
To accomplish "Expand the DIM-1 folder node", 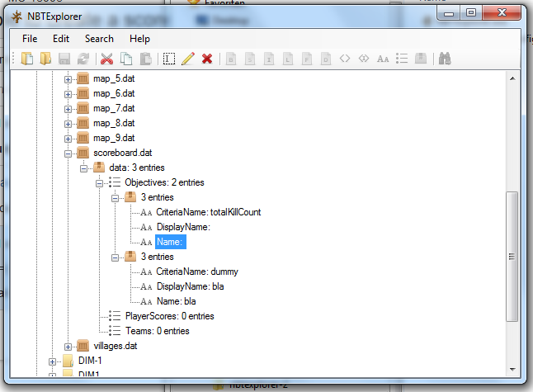I will click(52, 361).
